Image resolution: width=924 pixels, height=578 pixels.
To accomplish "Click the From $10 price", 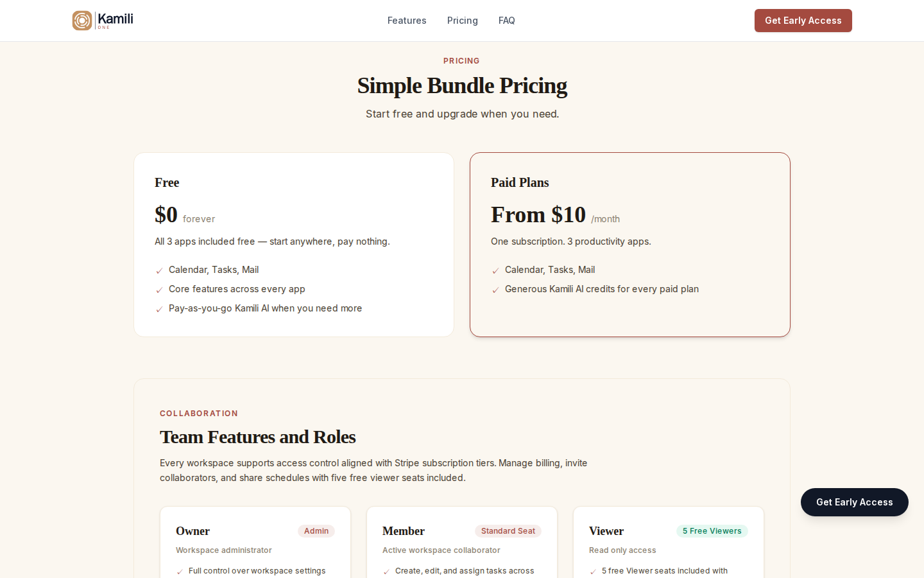I will (538, 215).
